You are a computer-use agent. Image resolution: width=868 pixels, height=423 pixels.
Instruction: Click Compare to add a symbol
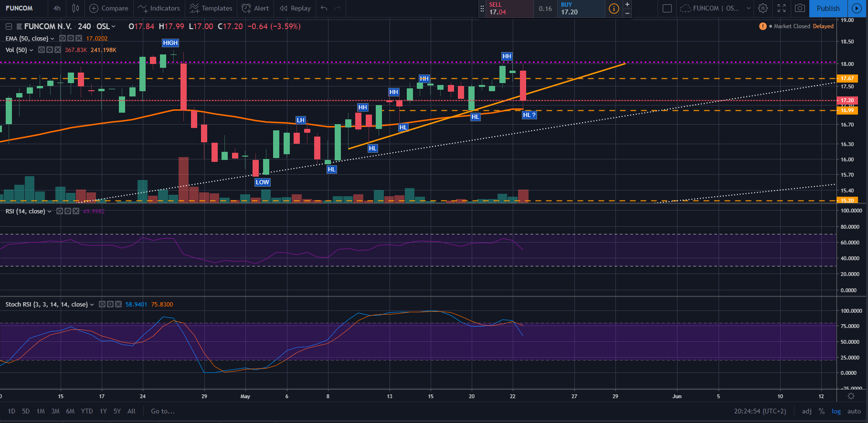coord(109,8)
